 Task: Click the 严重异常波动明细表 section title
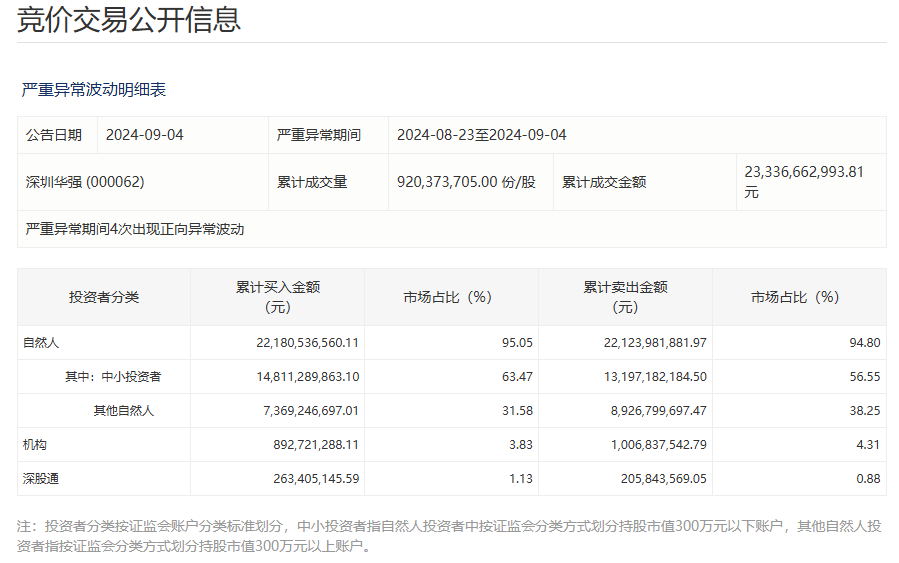tap(94, 90)
